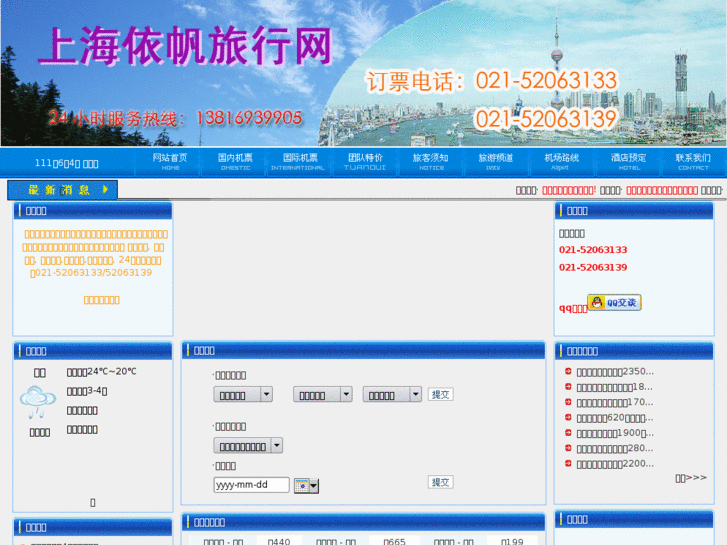Click the 上海依帆旅行网 site title banner
Viewport: 727px width, 545px height.
(x=185, y=45)
